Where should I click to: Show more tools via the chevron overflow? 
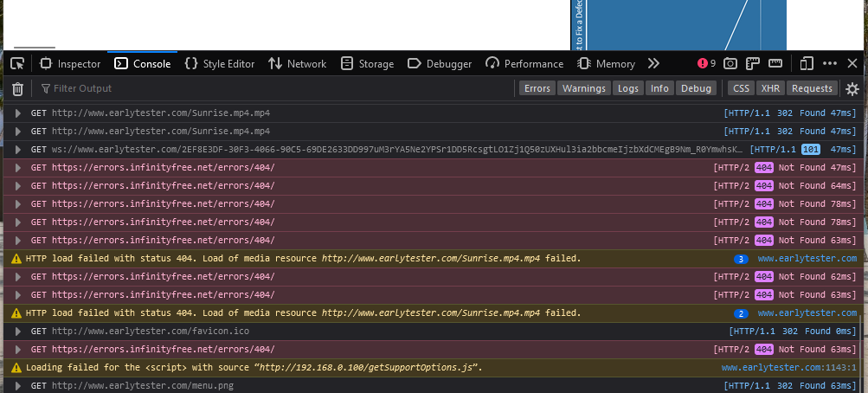tap(653, 63)
